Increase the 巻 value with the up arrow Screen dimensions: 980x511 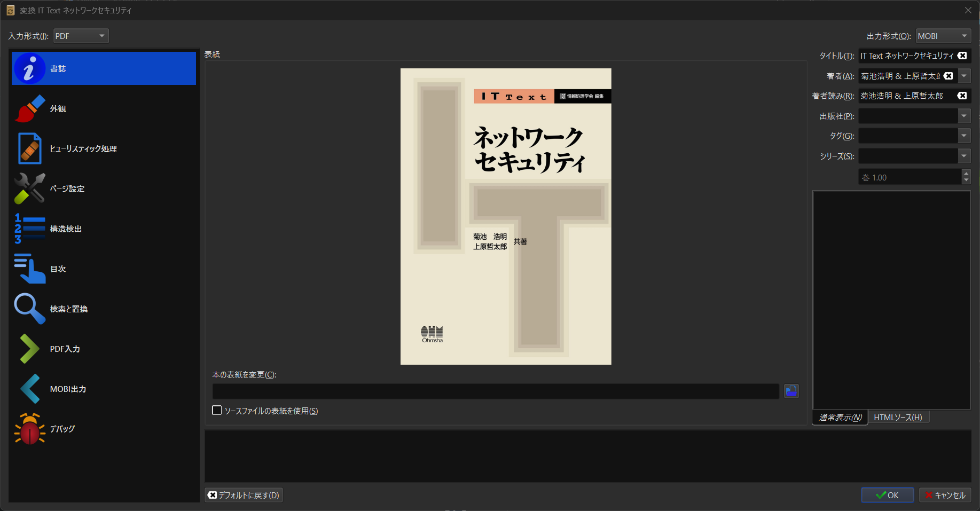pos(966,174)
